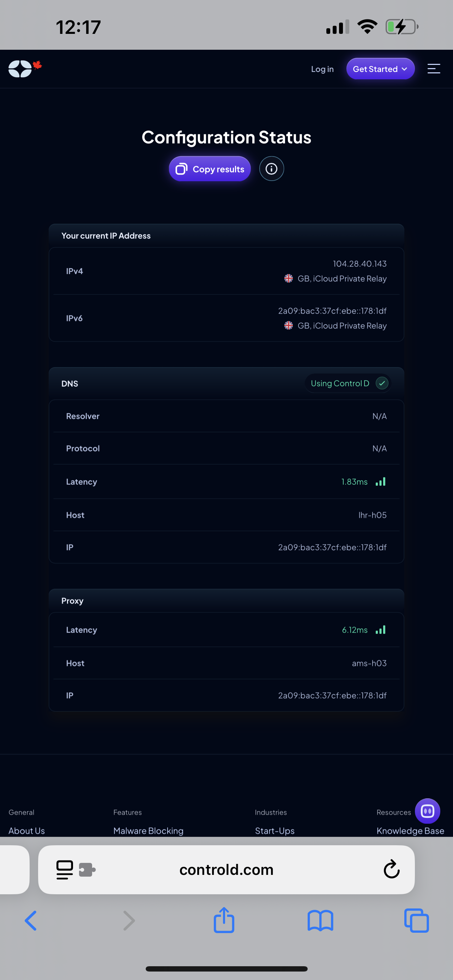Open the Safari share sheet
The width and height of the screenshot is (453, 980).
(224, 920)
